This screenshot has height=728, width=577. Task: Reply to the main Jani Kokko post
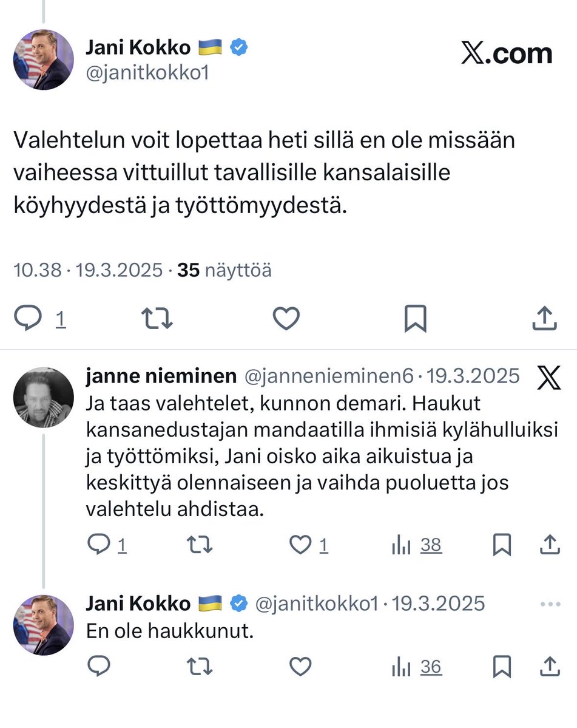click(x=28, y=318)
